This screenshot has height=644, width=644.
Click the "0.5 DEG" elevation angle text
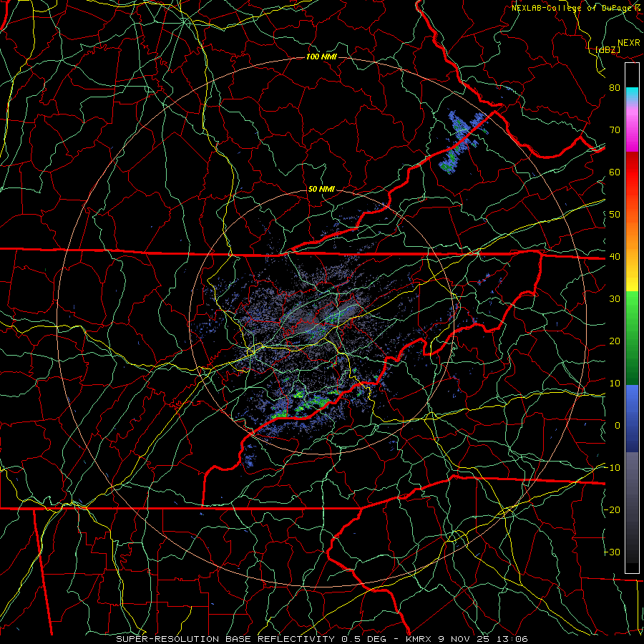(x=366, y=639)
